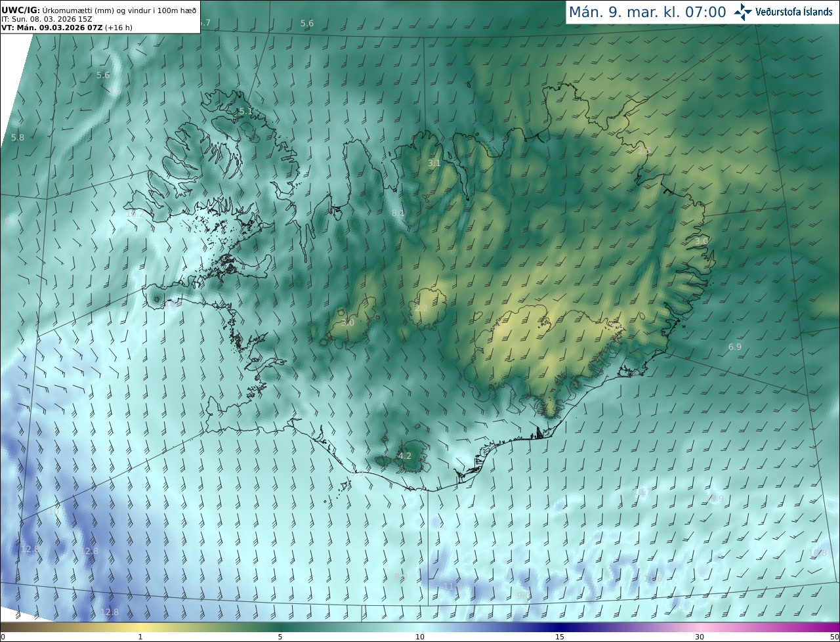This screenshot has width=840, height=642.
Task: Click the 5 tick on the colorbar
Action: coord(280,637)
